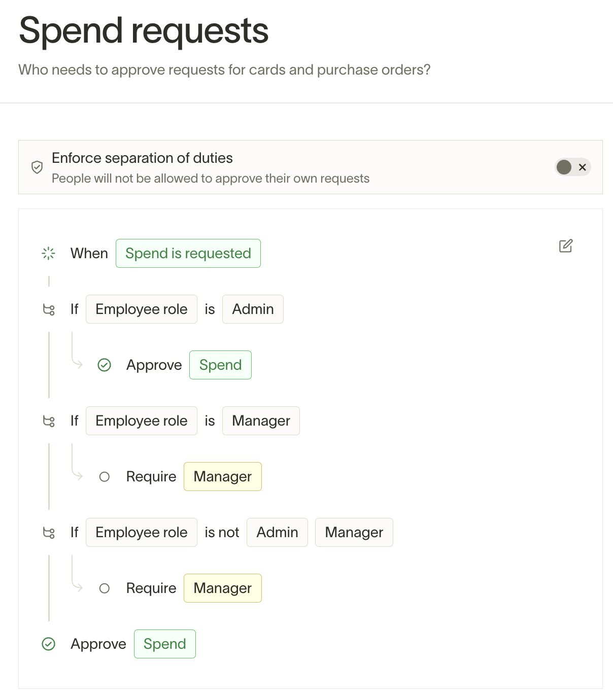
Task: Click the shield icon beside separation of duties
Action: click(37, 167)
